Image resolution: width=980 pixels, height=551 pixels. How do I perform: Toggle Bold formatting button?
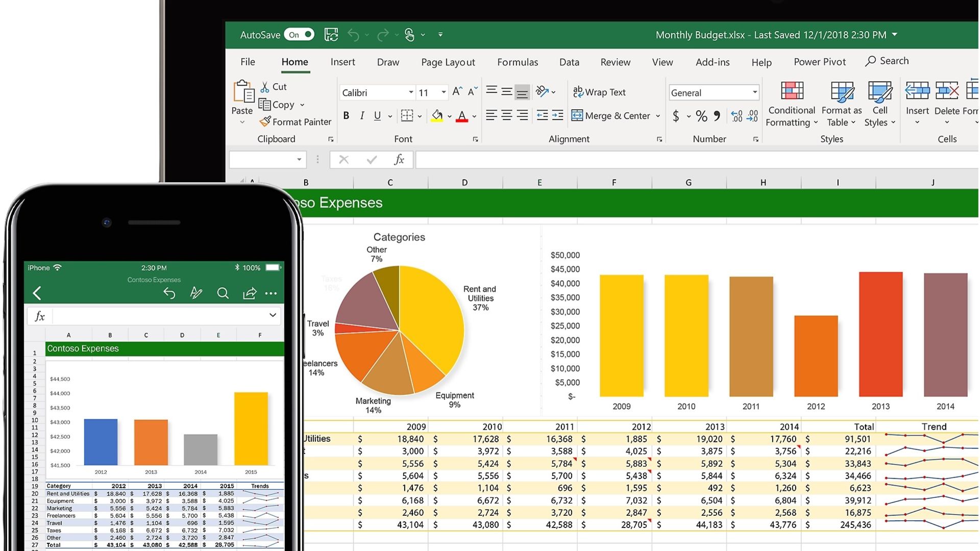pos(346,116)
